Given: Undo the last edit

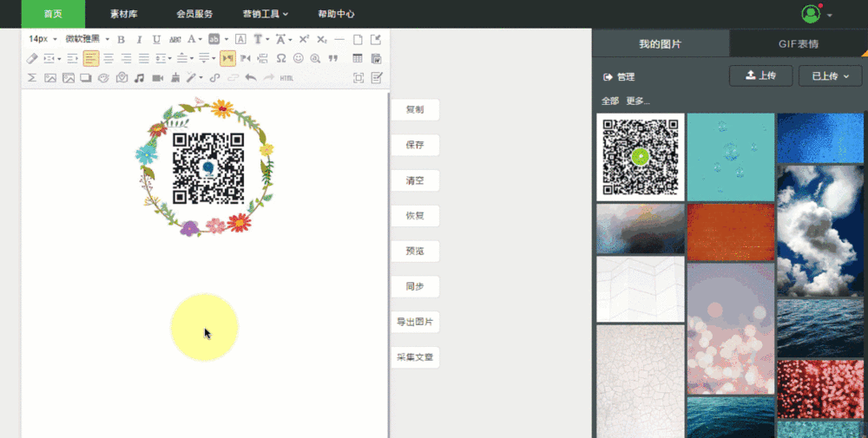Looking at the screenshot, I should click(x=251, y=78).
